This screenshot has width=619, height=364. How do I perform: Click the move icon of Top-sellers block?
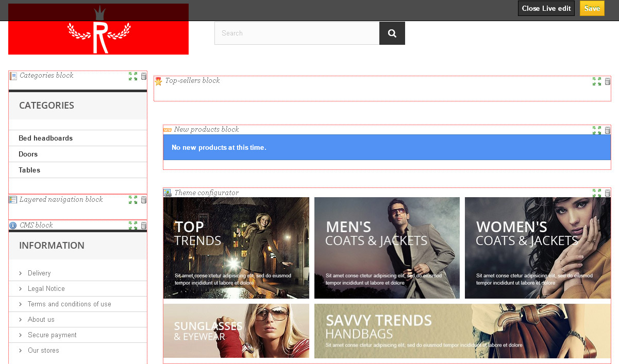click(597, 81)
